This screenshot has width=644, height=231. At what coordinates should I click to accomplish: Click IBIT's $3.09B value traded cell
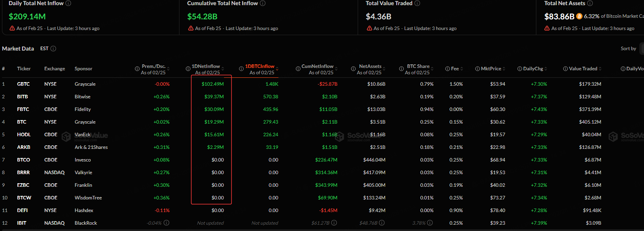pyautogui.click(x=594, y=223)
